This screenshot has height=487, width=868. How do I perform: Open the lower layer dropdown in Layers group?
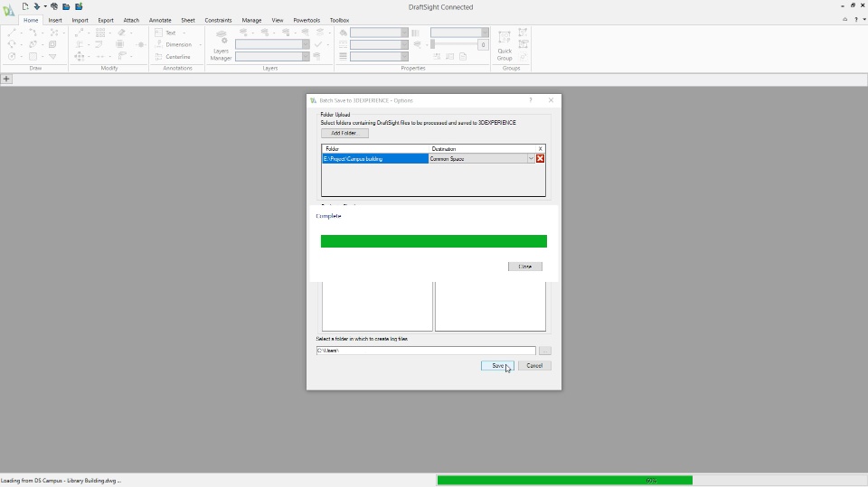[x=306, y=56]
